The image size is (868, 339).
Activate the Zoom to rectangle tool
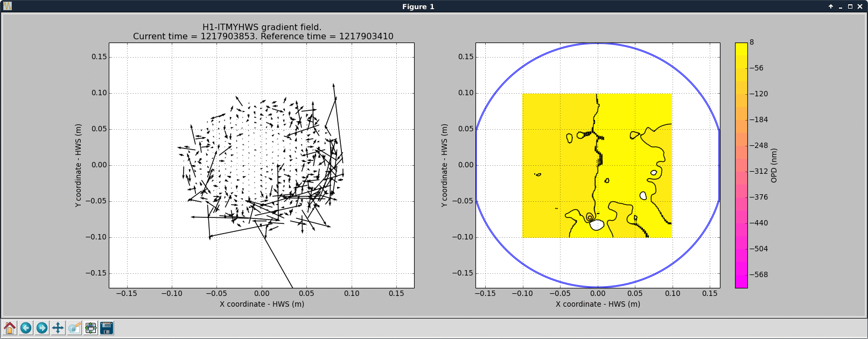tap(74, 328)
